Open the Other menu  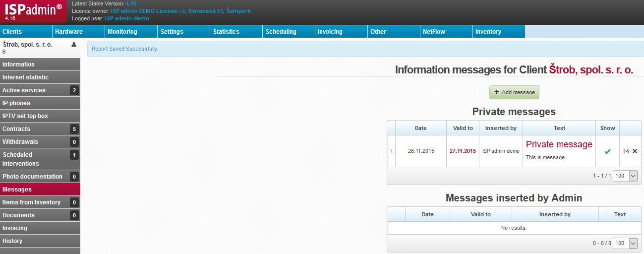[x=394, y=31]
